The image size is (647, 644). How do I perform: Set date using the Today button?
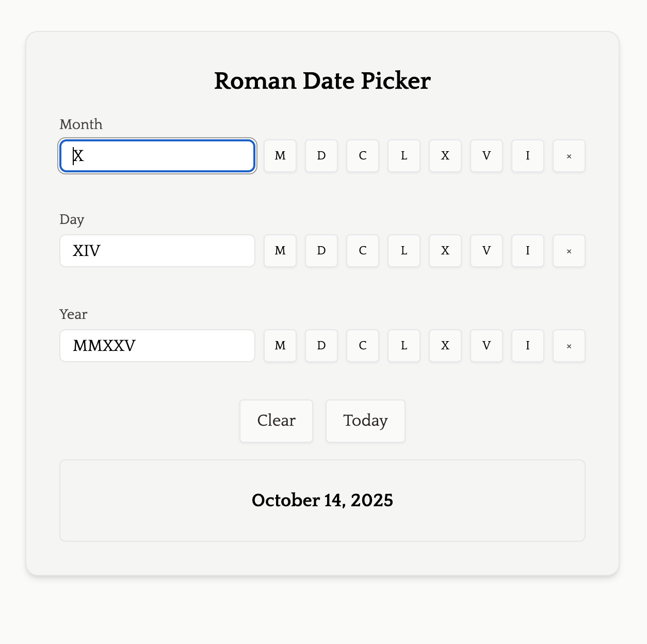coord(365,421)
